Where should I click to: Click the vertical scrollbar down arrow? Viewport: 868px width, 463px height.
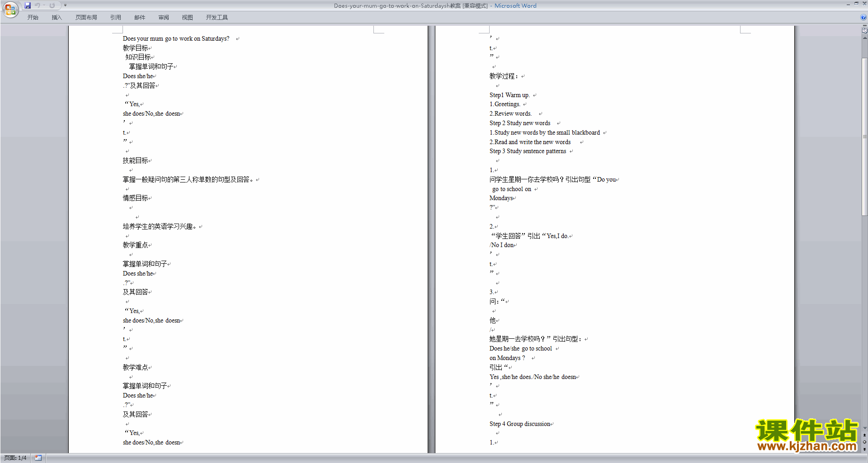point(864,428)
